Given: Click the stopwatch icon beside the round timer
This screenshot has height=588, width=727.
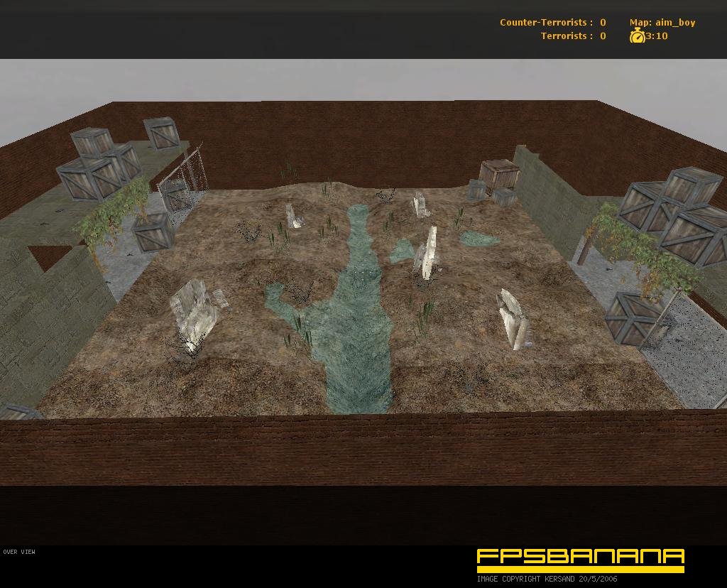Looking at the screenshot, I should [x=637, y=36].
